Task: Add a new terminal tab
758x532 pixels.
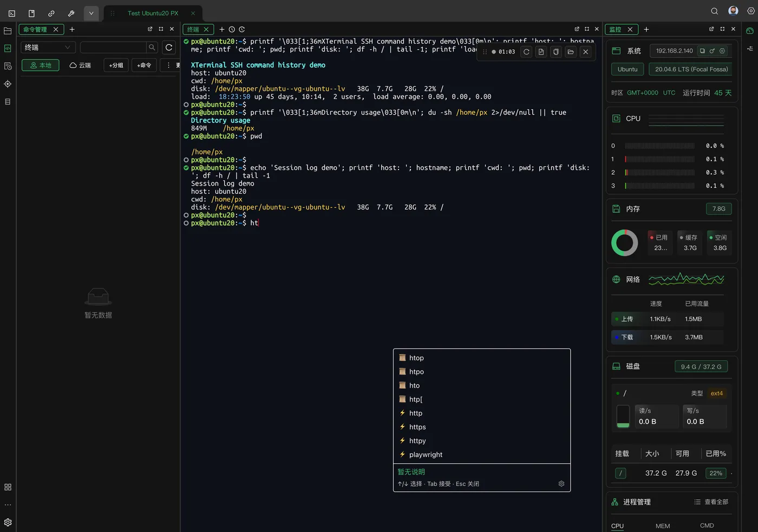Action: [x=222, y=29]
